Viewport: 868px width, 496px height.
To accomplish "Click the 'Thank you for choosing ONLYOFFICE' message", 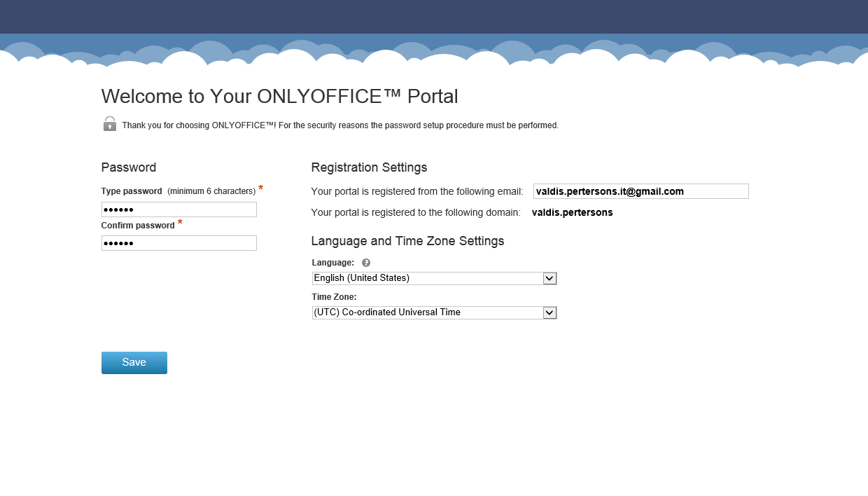I will click(340, 125).
